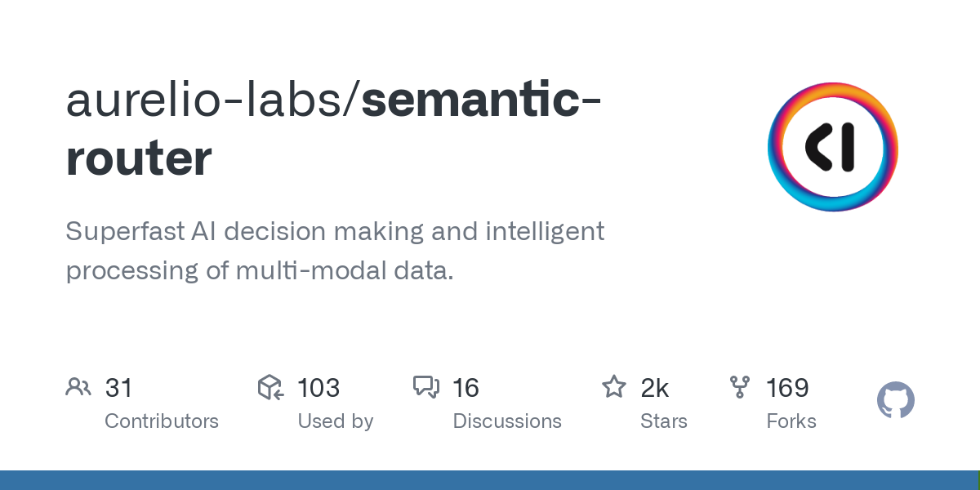Click the Used by package icon
980x490 pixels.
[270, 386]
